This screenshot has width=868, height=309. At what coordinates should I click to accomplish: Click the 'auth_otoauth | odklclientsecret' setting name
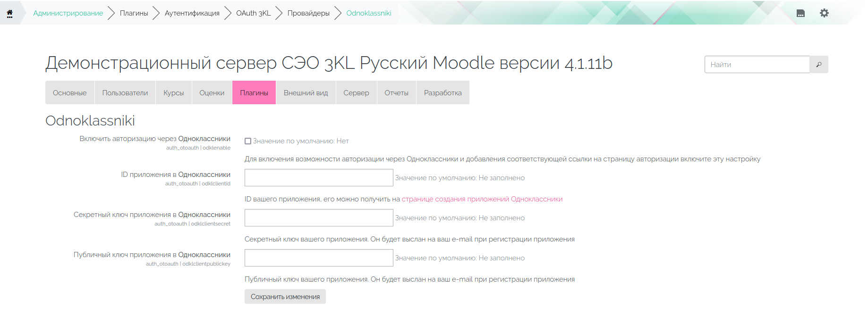click(193, 224)
